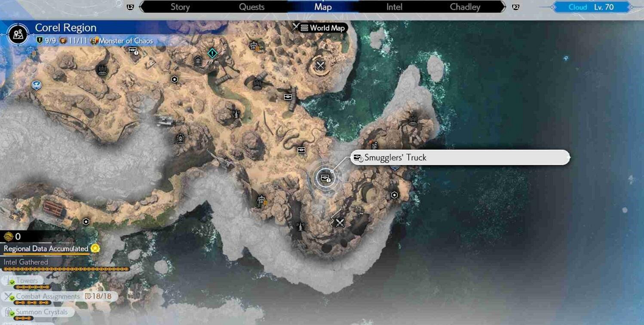Click the gold star next to Regional Data Accumulated

point(95,249)
